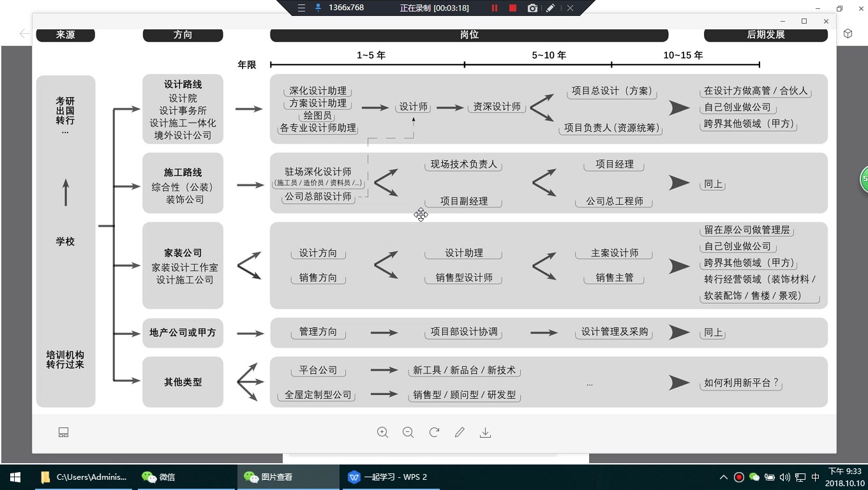Zoom in on the image
The height and width of the screenshot is (490, 868).
click(382, 433)
